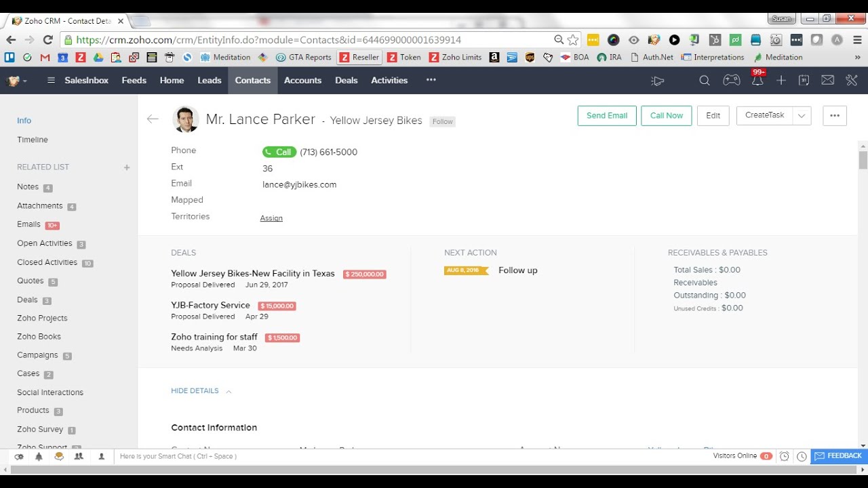Jump to Open Activities related list

pos(45,243)
